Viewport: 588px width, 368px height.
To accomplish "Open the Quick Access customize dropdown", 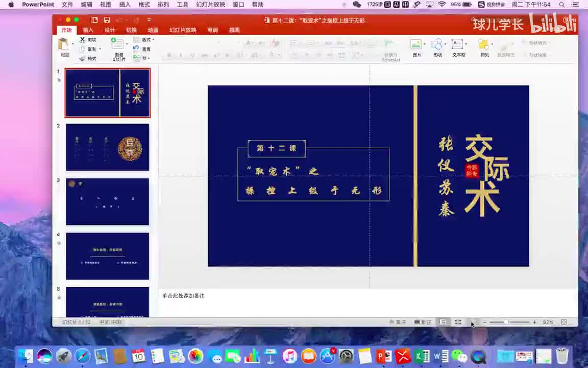I will coord(149,20).
